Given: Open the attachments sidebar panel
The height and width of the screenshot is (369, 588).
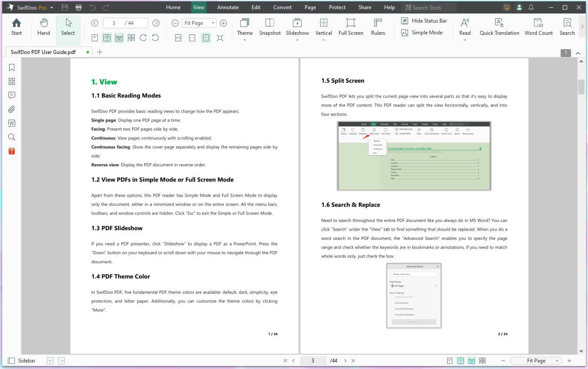Looking at the screenshot, I should (x=12, y=109).
